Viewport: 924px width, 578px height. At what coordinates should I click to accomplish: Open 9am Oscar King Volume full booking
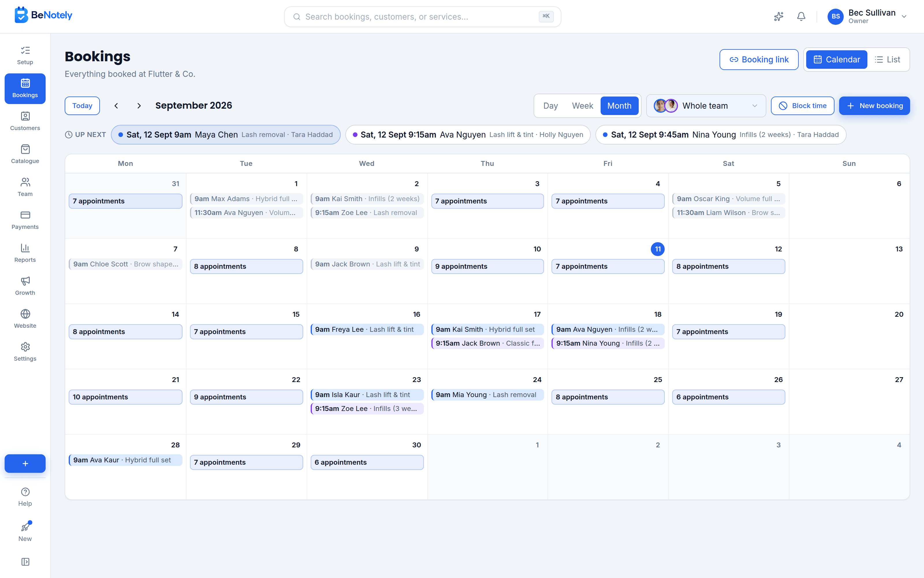pos(729,199)
